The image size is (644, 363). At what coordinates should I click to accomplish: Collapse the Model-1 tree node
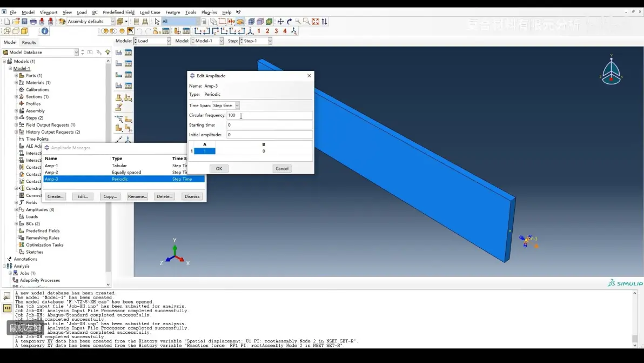10,69
